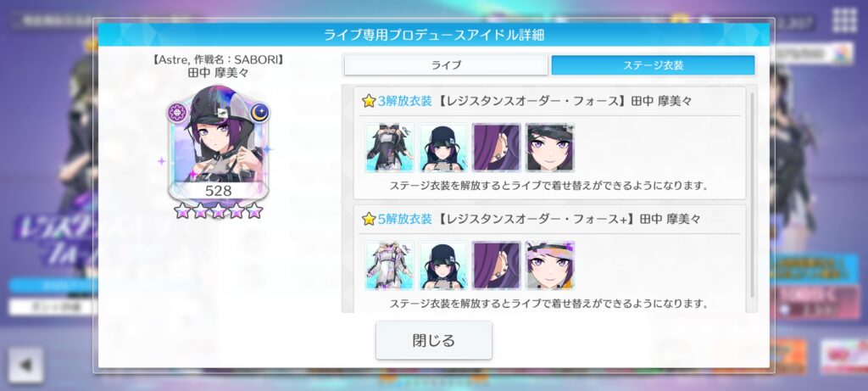Click the 3解放衣装 earring accessory icon
The image size is (868, 391).
497,148
